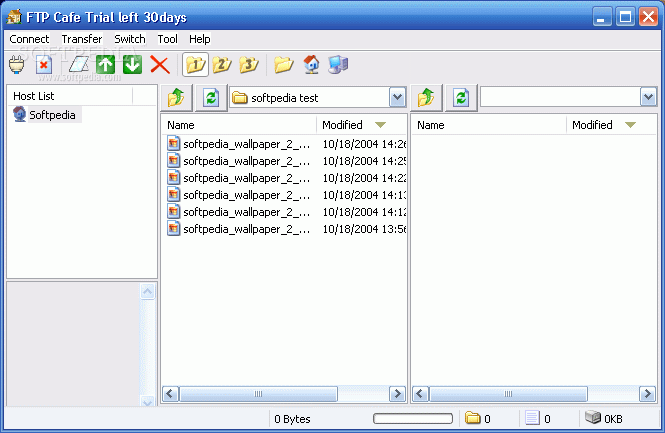Click the 0KB status entry
The width and height of the screenshot is (665, 433).
point(613,419)
